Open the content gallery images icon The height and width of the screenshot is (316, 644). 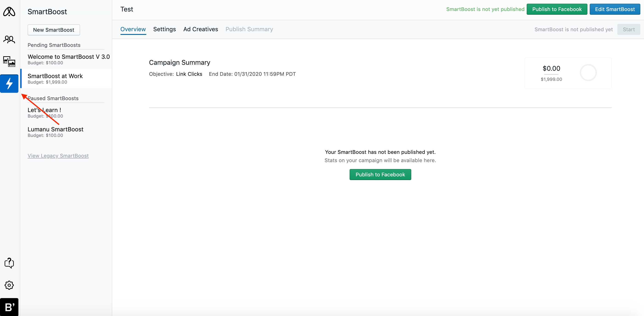(x=9, y=61)
